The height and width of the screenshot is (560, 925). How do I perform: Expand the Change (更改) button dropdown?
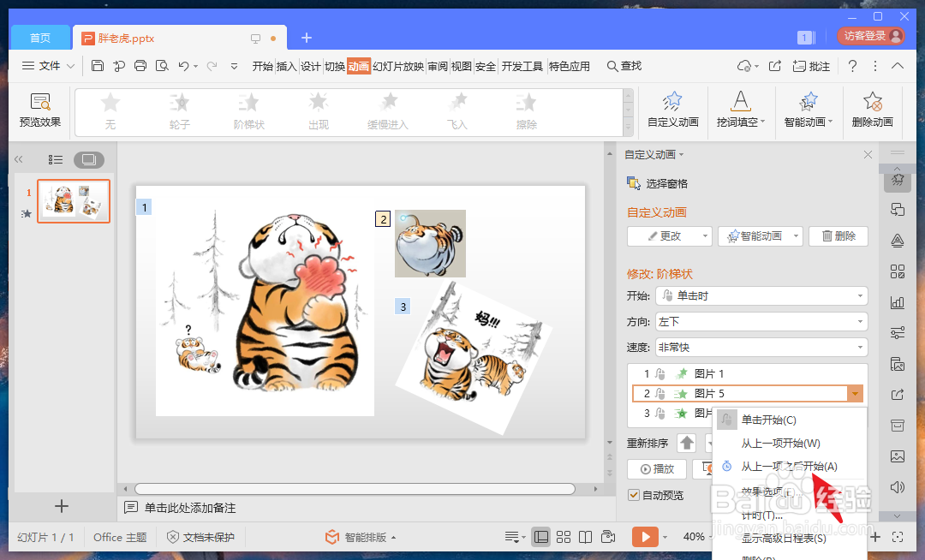click(704, 236)
